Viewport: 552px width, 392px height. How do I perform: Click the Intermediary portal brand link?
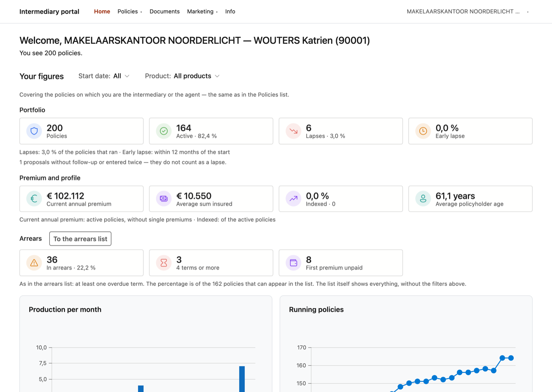point(49,11)
